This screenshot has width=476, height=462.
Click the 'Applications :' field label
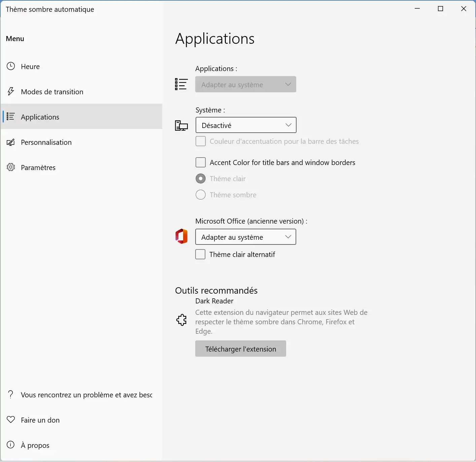coord(216,69)
